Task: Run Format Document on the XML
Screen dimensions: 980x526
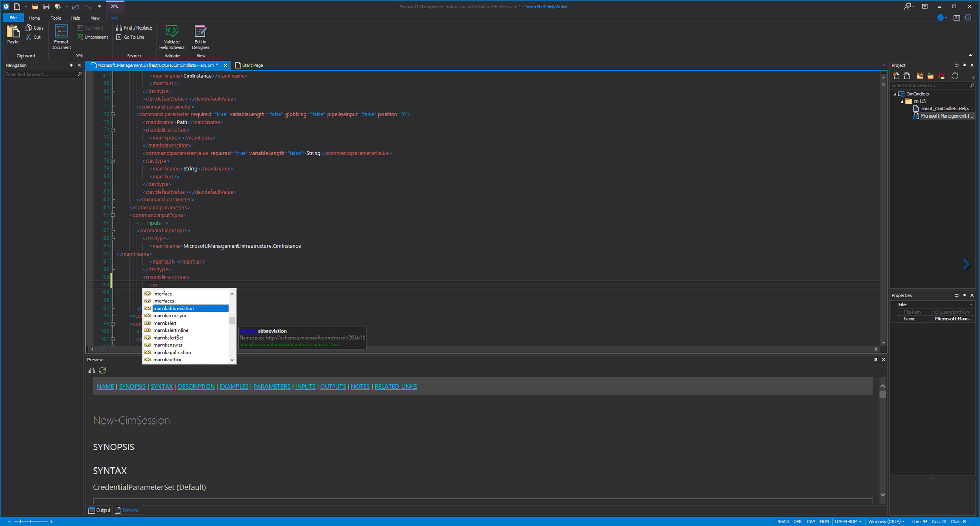Action: tap(61, 37)
